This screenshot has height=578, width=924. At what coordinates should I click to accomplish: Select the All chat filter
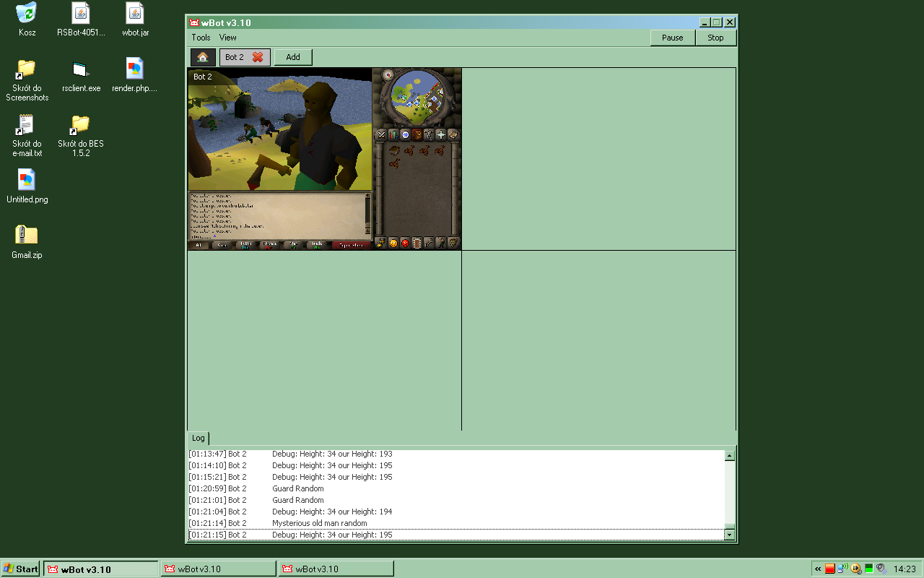pyautogui.click(x=199, y=246)
